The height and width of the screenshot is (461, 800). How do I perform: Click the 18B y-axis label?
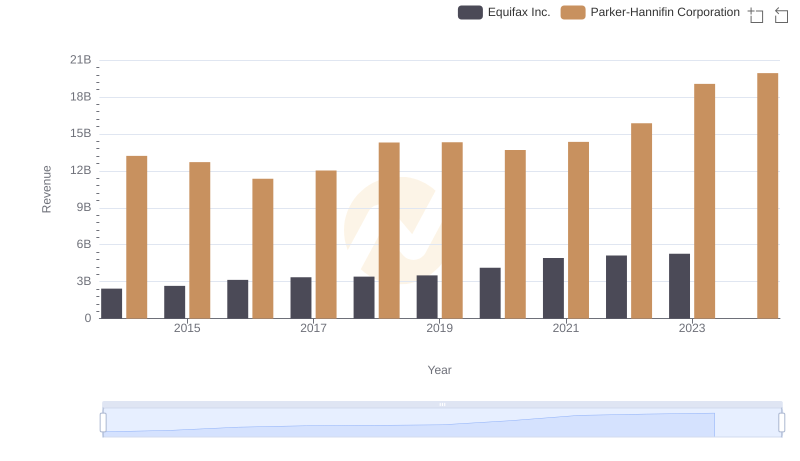pyautogui.click(x=81, y=97)
